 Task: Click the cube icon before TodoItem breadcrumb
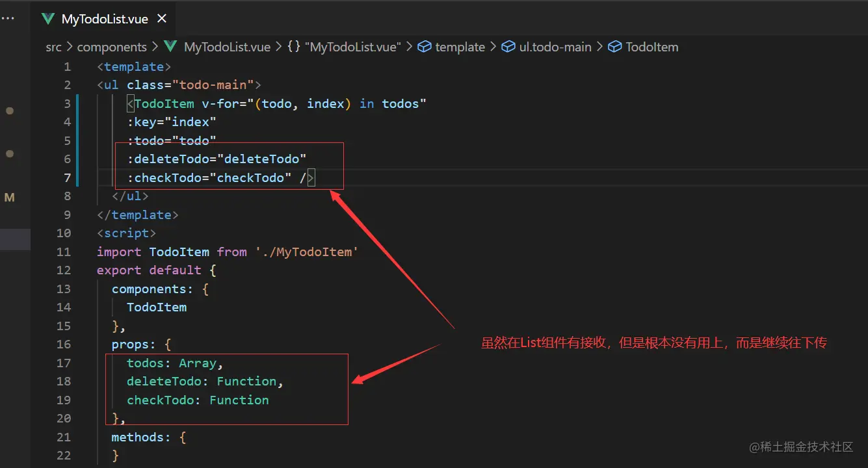615,47
